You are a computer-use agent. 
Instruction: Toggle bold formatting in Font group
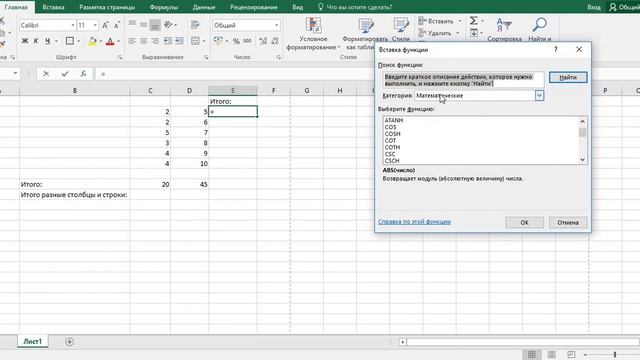(x=25, y=41)
